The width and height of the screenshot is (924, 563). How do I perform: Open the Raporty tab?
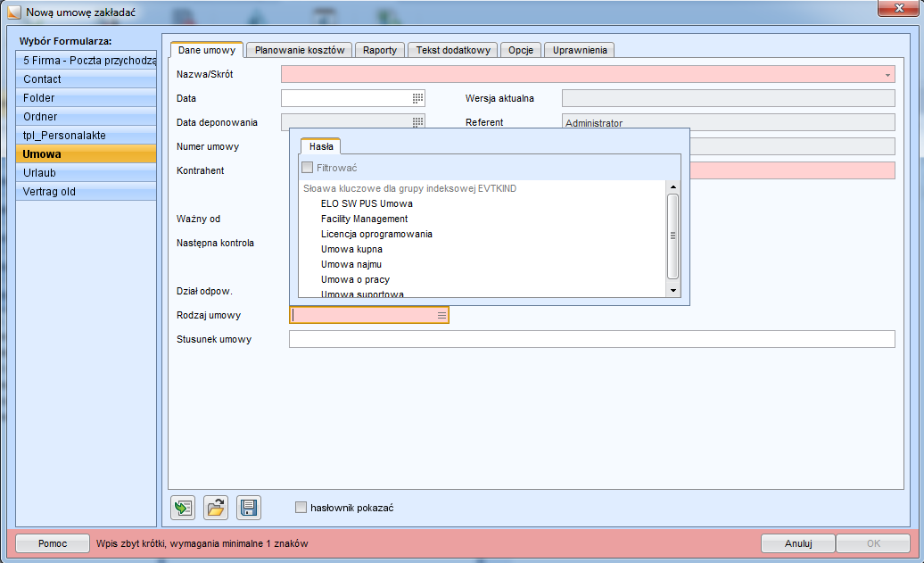click(x=380, y=50)
